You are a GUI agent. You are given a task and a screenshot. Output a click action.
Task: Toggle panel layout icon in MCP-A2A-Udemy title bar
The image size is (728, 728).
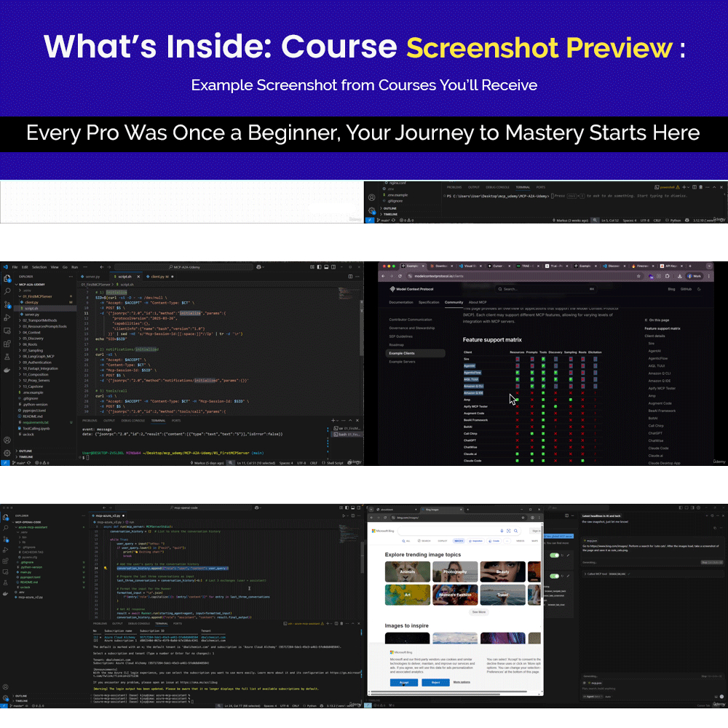pyautogui.click(x=326, y=267)
